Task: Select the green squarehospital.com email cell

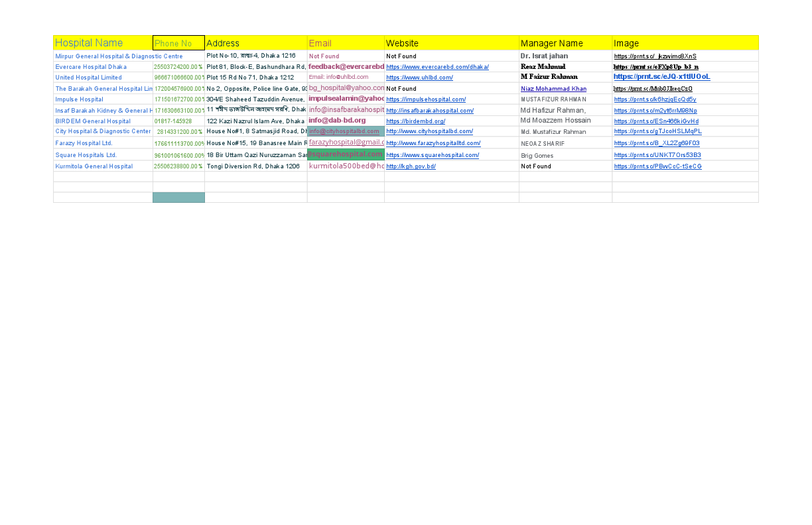Action: point(345,153)
